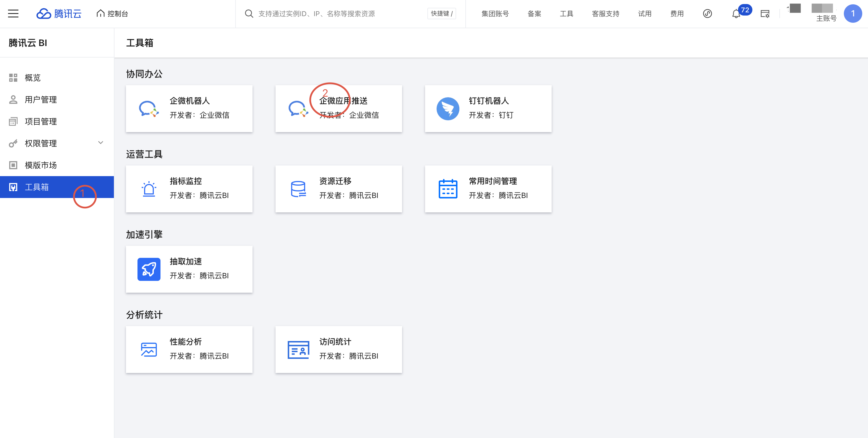The image size is (868, 438).
Task: Click the resource migration database icon
Action: (298, 189)
